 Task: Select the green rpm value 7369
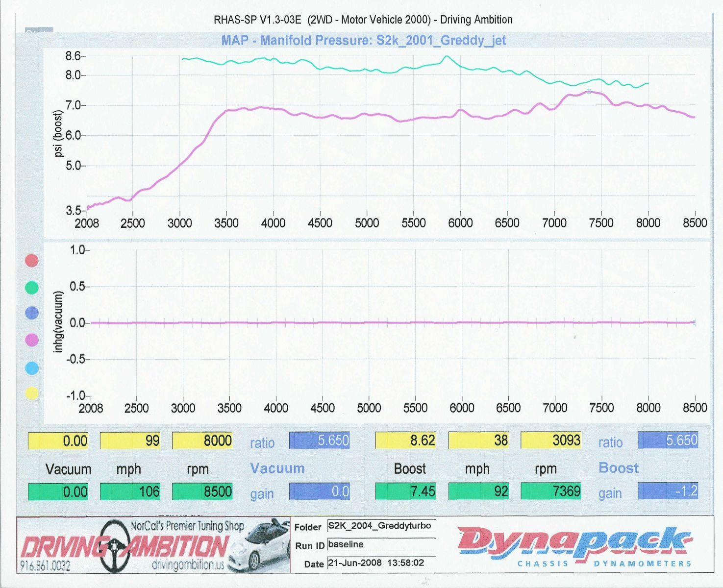[x=551, y=491]
